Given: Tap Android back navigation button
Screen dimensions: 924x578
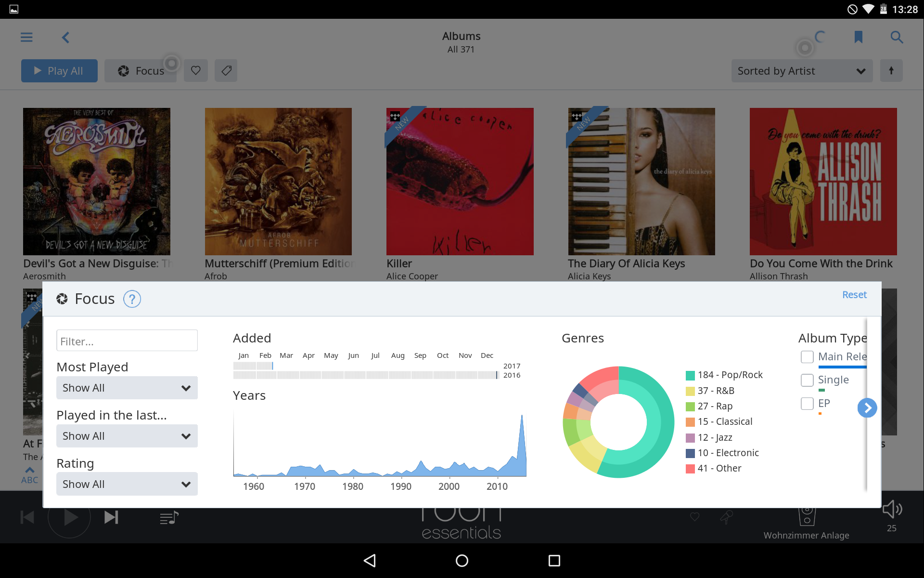Looking at the screenshot, I should (x=370, y=561).
